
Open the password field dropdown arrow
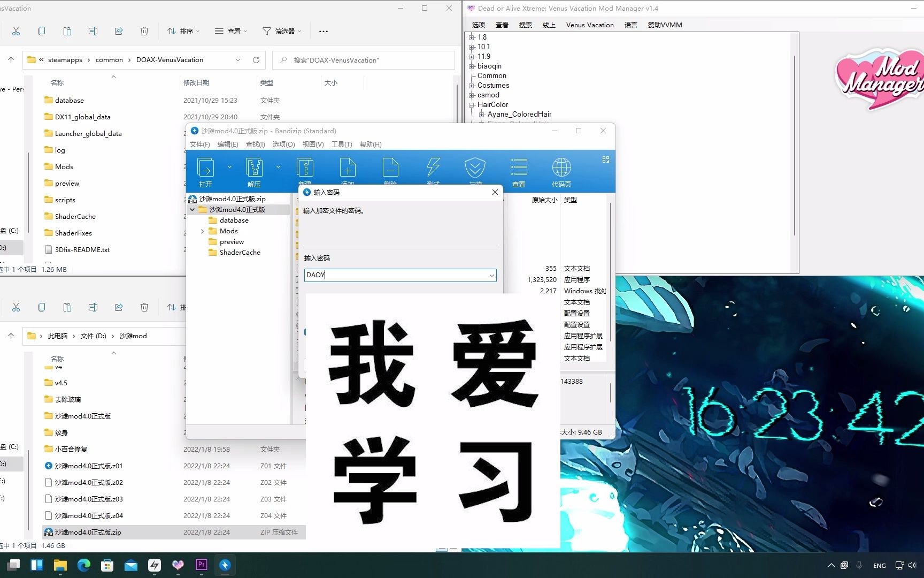pos(491,275)
